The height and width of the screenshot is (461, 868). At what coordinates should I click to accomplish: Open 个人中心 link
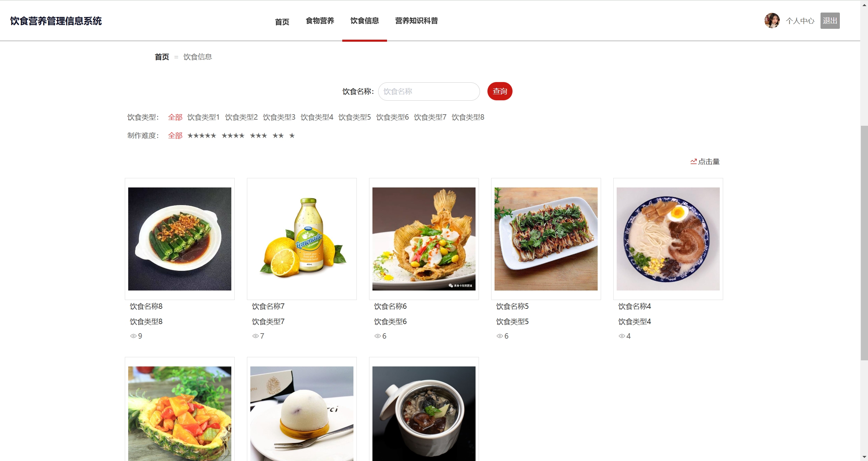tap(800, 21)
